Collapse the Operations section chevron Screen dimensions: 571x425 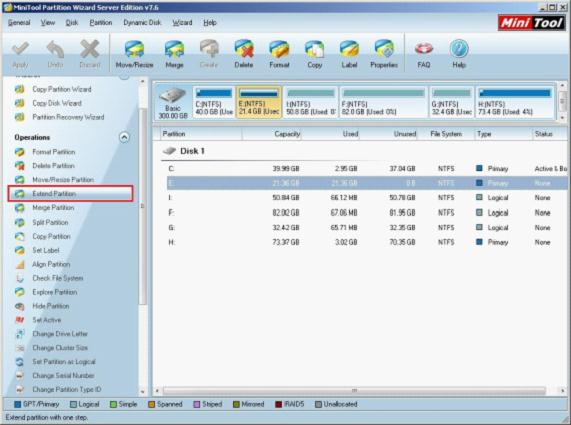(124, 137)
